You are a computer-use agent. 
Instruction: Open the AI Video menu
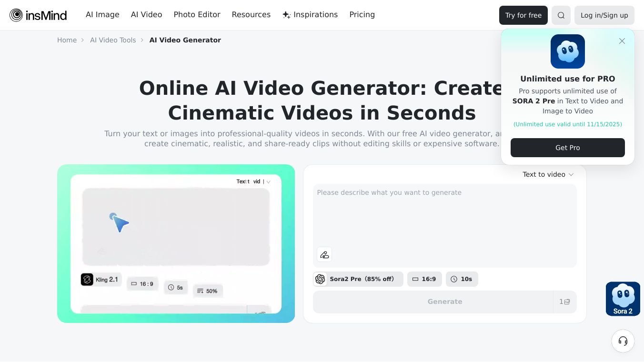tap(147, 15)
